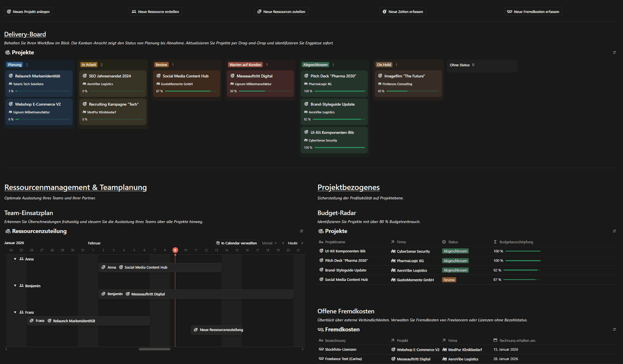
Task: Open view options for the Budget-Radar table
Action: (x=615, y=231)
